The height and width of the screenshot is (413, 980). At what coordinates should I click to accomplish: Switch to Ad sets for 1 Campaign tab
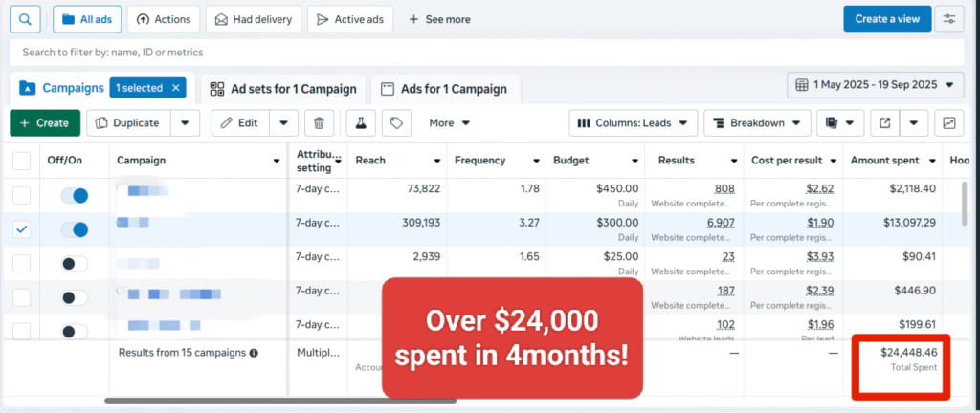coord(283,89)
